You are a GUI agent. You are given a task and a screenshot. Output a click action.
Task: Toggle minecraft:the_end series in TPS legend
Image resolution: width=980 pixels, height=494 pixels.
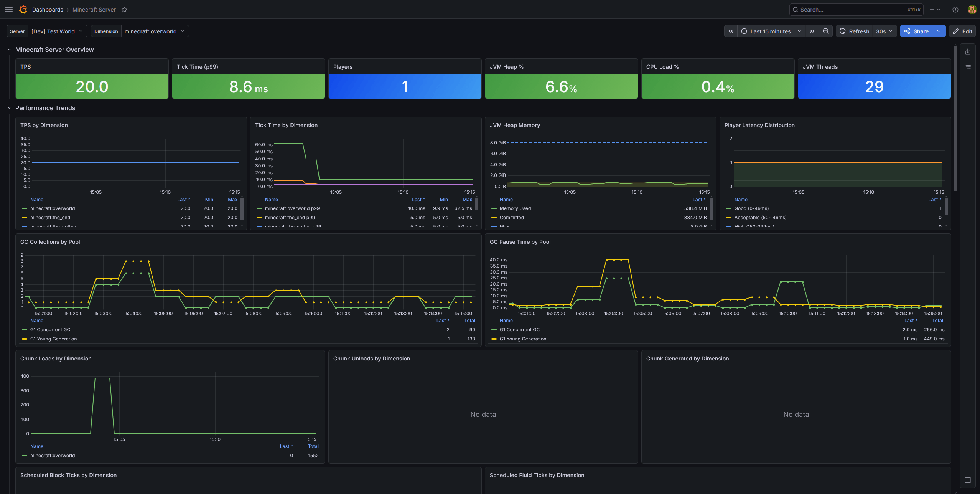coord(50,218)
